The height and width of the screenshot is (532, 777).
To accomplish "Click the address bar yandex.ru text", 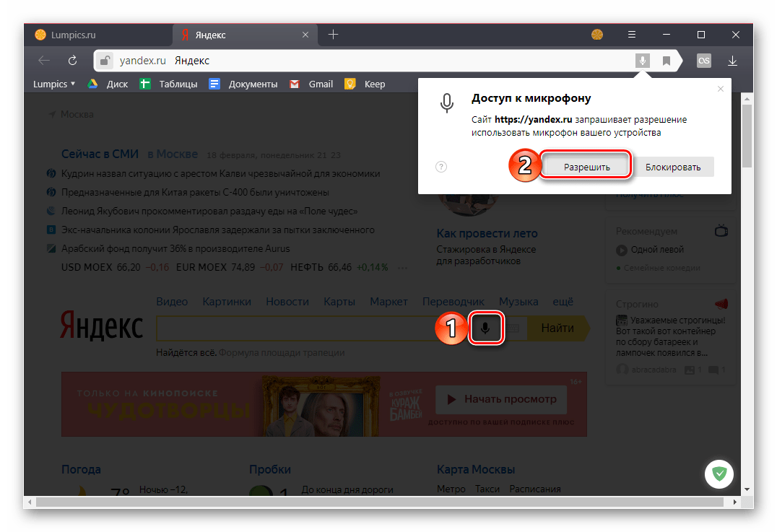I will pyautogui.click(x=143, y=61).
